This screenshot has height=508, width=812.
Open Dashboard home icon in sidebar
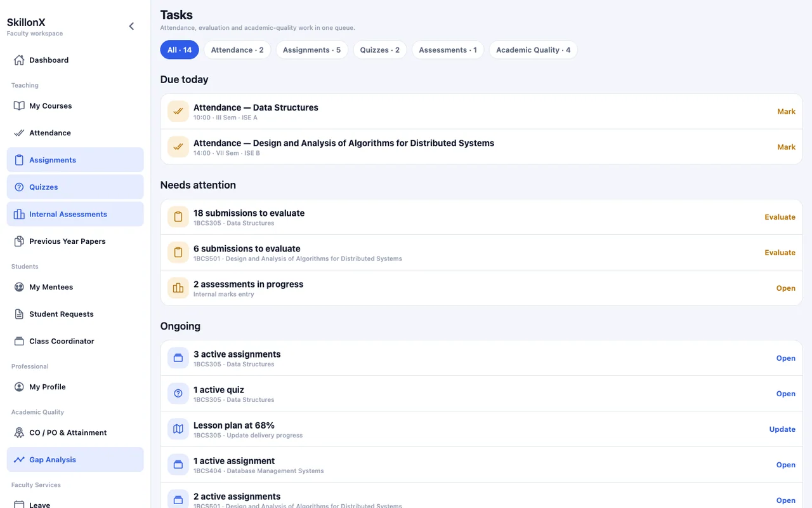click(19, 60)
